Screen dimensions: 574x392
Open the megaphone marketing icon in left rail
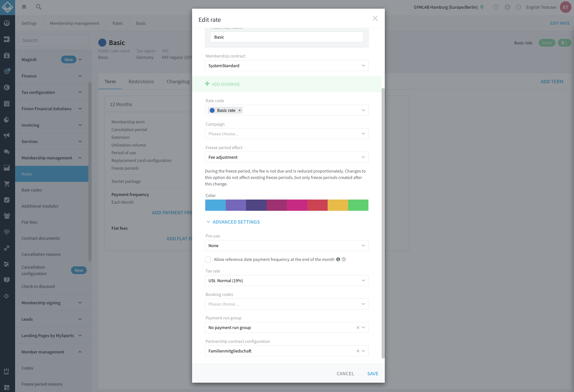pos(7,136)
